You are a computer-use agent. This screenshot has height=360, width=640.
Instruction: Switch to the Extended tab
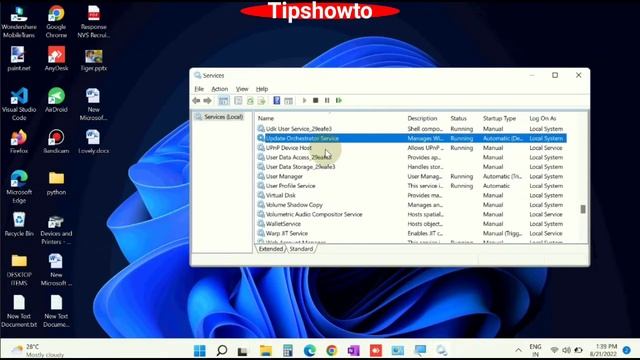(271, 249)
